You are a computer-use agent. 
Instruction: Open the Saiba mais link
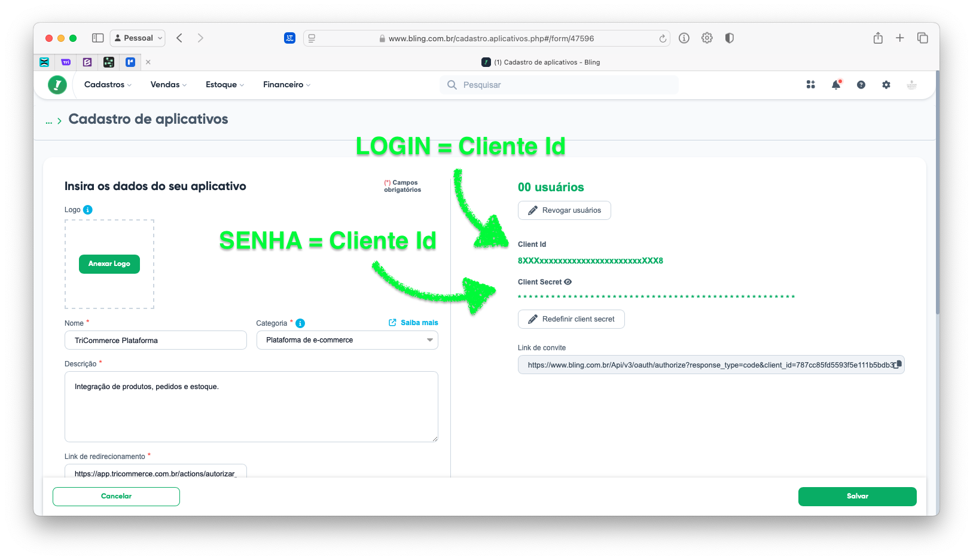[x=413, y=323]
